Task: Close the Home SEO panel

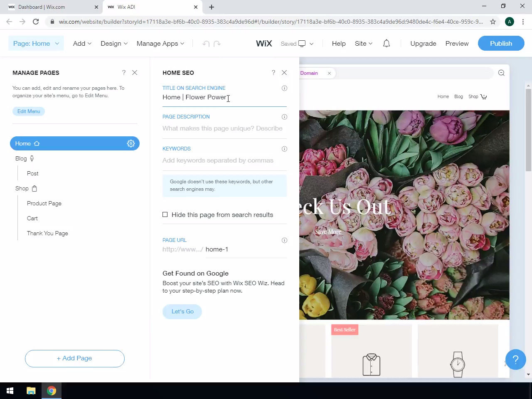Action: [284, 73]
